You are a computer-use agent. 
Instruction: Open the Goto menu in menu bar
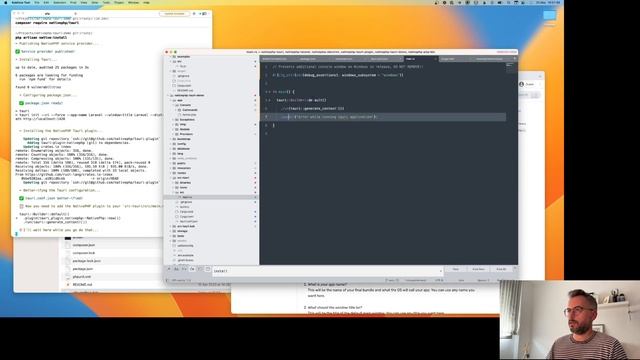point(95,2)
